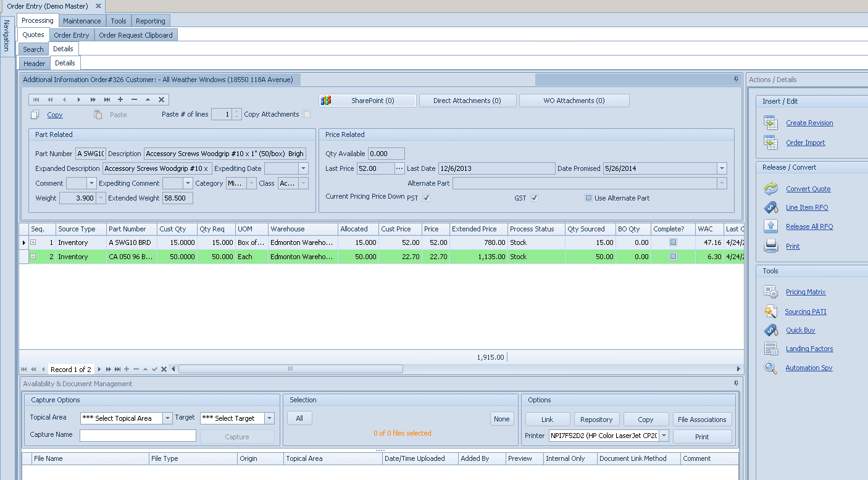
Task: Click the Convert Quote green arrow icon
Action: (x=770, y=188)
